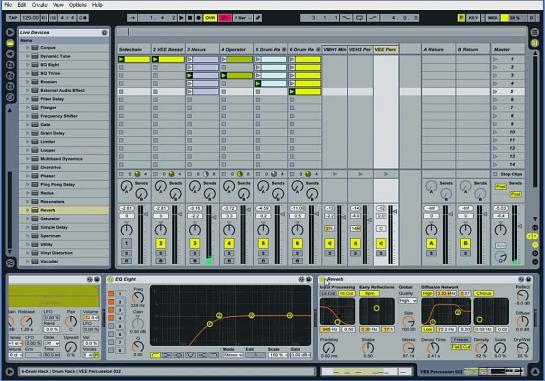This screenshot has width=545, height=381.
Task: Toggle the Spin button in Early Reflections
Action: (x=369, y=294)
